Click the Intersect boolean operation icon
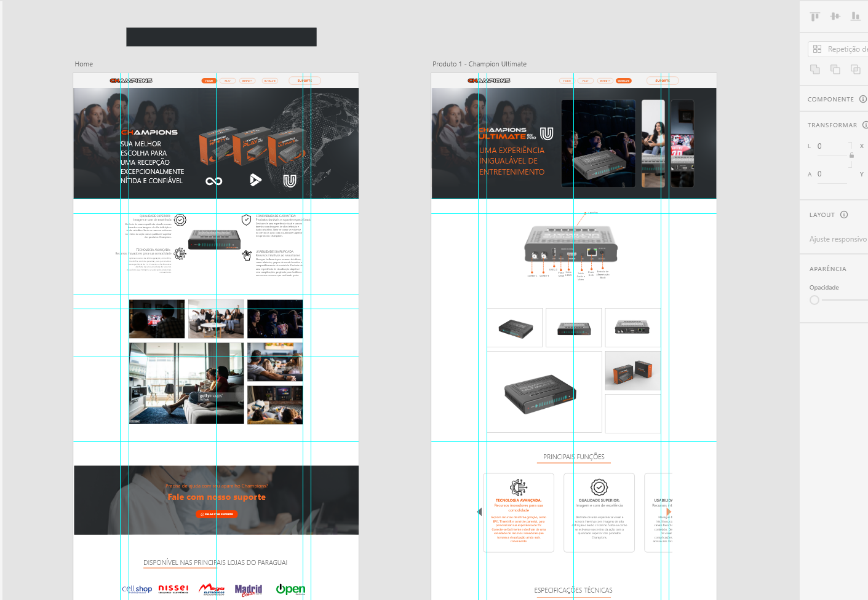This screenshot has width=868, height=600. point(856,69)
